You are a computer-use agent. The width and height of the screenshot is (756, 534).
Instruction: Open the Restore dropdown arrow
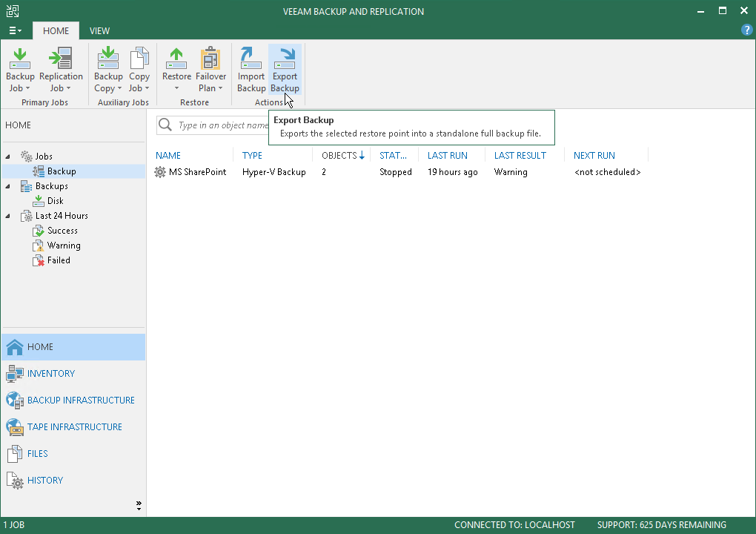click(x=176, y=88)
